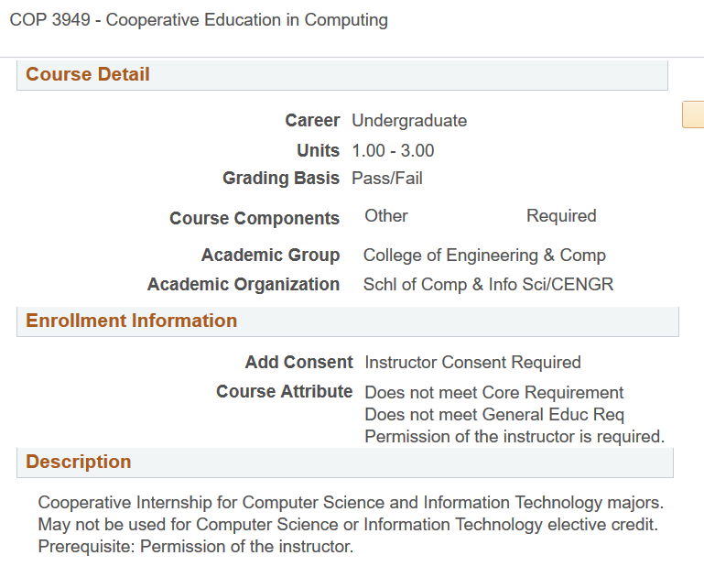
Task: Click the Pass/Fail grading basis value
Action: pyautogui.click(x=387, y=179)
